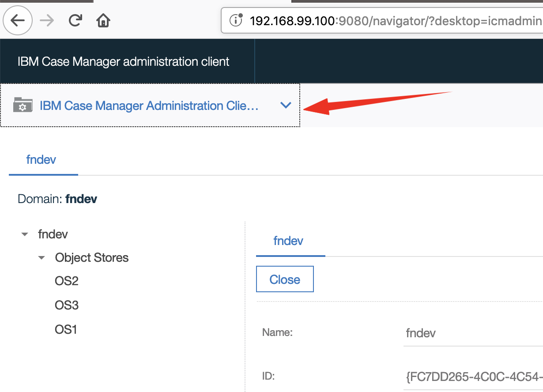This screenshot has width=543, height=392.
Task: Click the site information icon in address bar
Action: 237,20
